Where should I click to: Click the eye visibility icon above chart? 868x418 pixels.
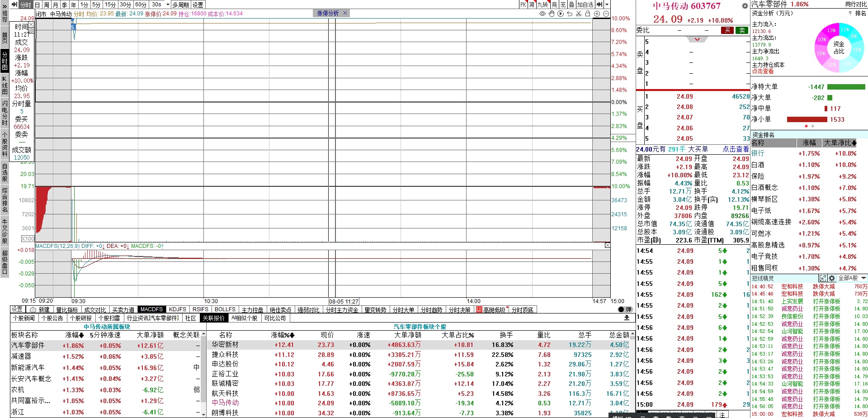point(542,14)
